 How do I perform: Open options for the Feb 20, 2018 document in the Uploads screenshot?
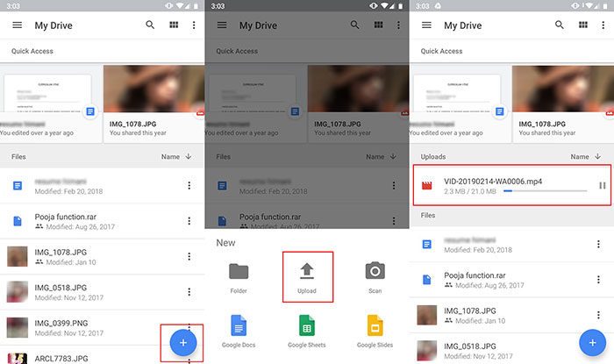pos(598,244)
